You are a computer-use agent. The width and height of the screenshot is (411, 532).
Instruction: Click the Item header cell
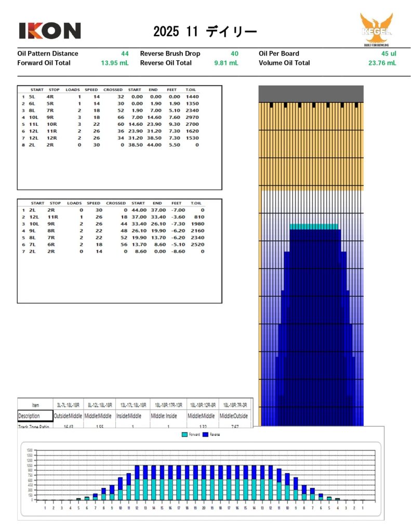tap(35, 405)
